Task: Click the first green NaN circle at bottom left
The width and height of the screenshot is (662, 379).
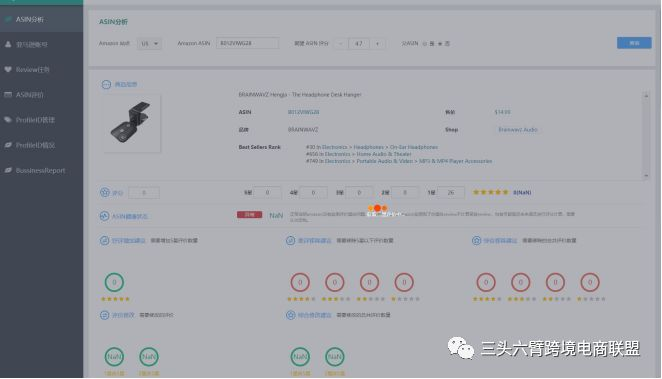Action: pos(114,357)
